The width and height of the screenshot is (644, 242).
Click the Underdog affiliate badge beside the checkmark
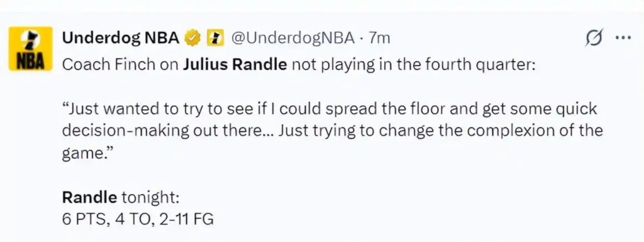(x=214, y=38)
